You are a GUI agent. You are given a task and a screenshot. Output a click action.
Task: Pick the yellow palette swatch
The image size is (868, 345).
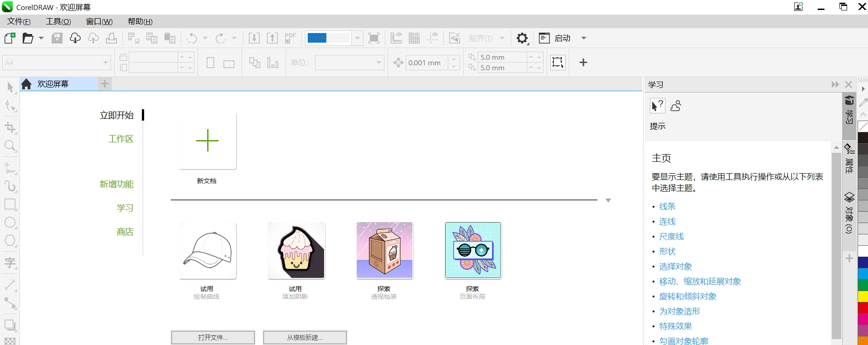coord(863,296)
